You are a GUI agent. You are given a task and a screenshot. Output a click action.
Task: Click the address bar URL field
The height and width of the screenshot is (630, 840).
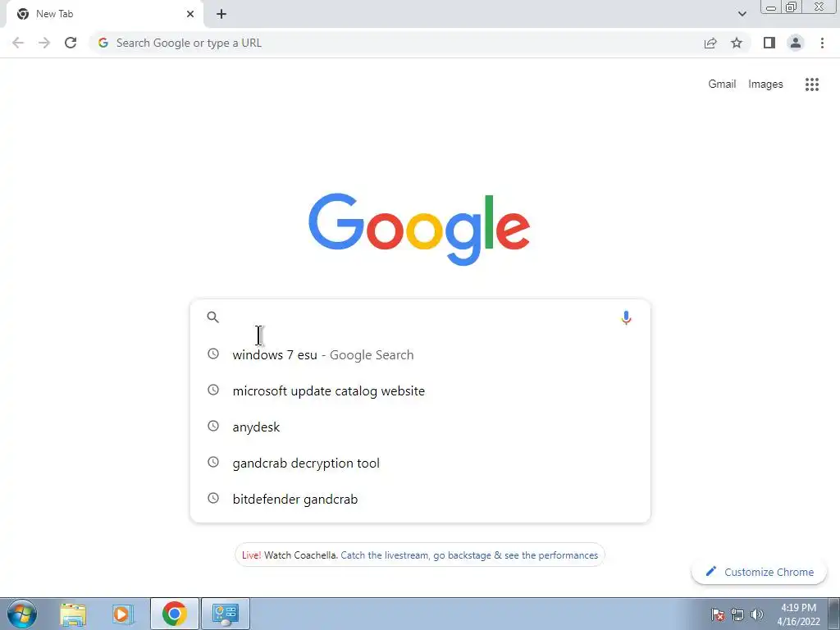click(396, 43)
